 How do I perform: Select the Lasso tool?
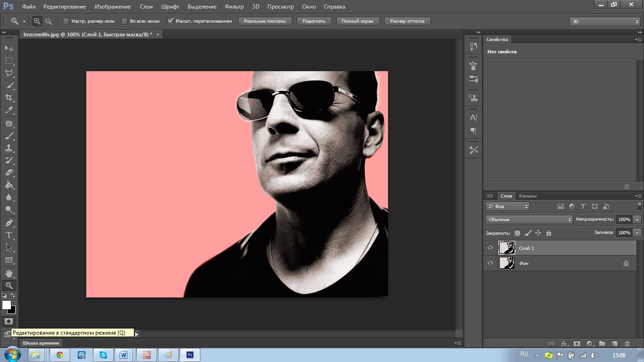coord(9,73)
